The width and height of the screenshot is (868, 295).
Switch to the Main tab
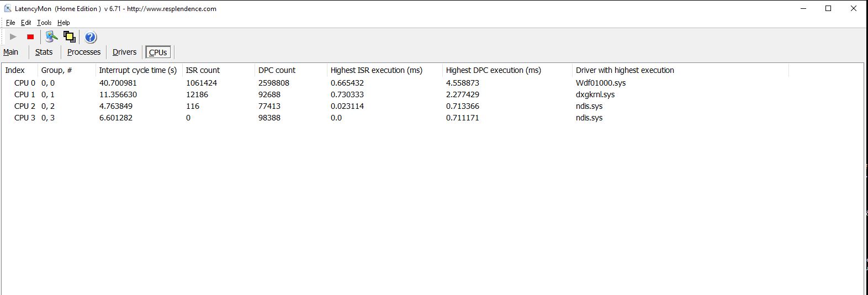tap(10, 52)
